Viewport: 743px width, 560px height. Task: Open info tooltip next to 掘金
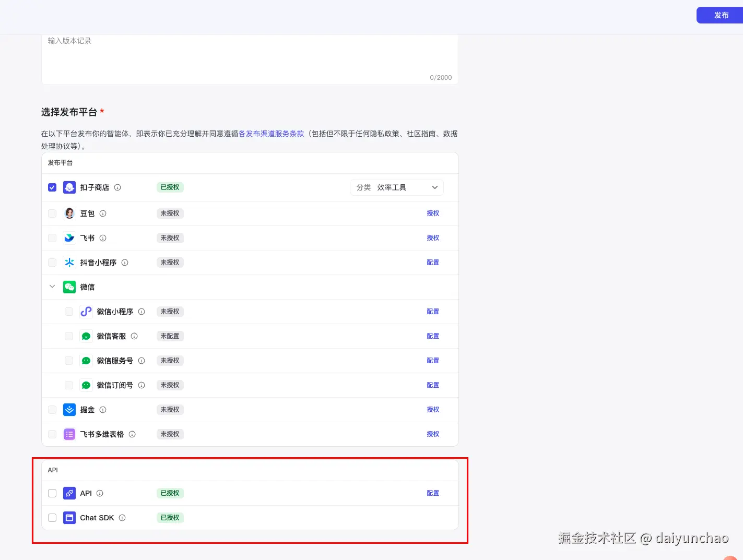pyautogui.click(x=103, y=410)
